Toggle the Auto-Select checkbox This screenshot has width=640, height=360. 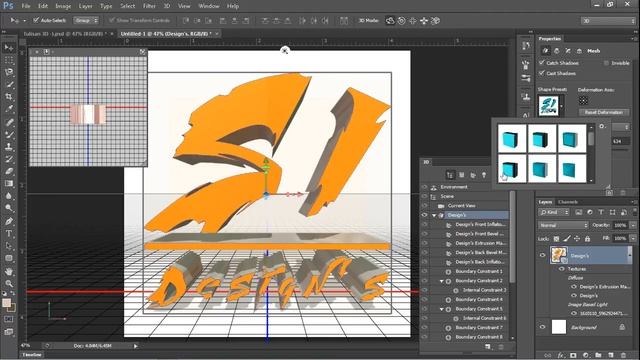[x=36, y=20]
